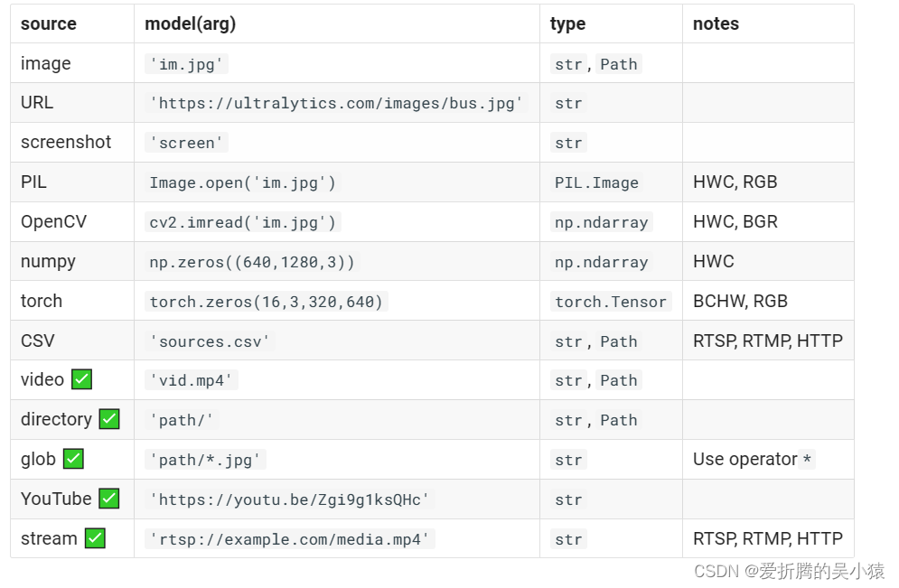Viewport: 899px width, 588px height.
Task: Click the 'source' column header
Action: point(49,24)
